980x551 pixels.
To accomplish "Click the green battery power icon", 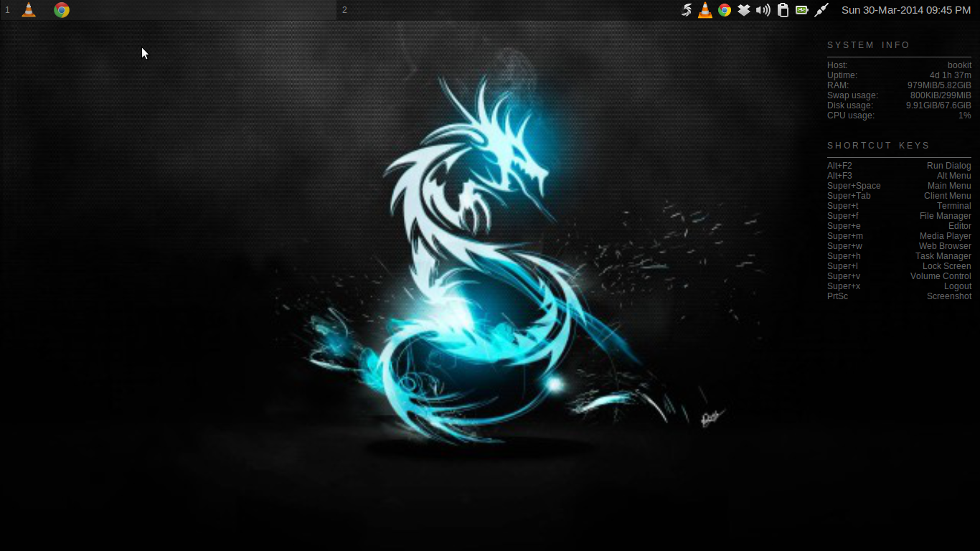I will pyautogui.click(x=802, y=10).
